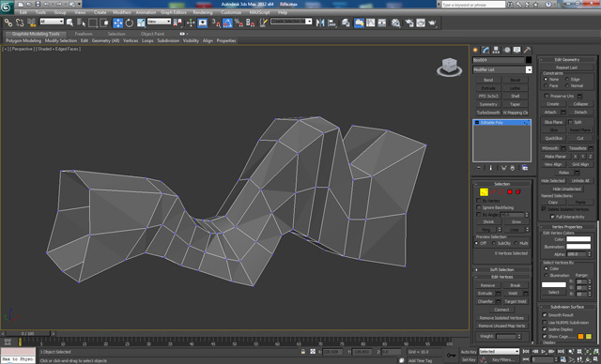Click the Mirror tool icon

click(320, 23)
